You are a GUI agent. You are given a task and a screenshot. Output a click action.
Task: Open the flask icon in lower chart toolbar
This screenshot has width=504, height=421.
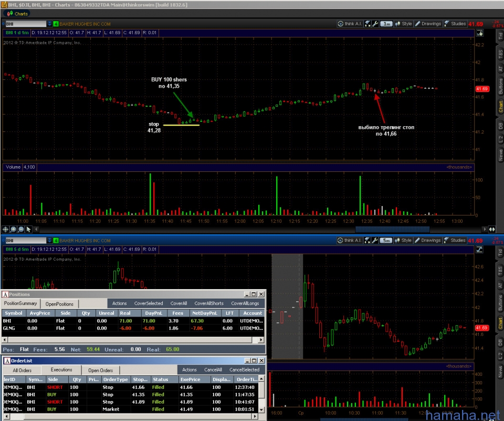point(367,240)
